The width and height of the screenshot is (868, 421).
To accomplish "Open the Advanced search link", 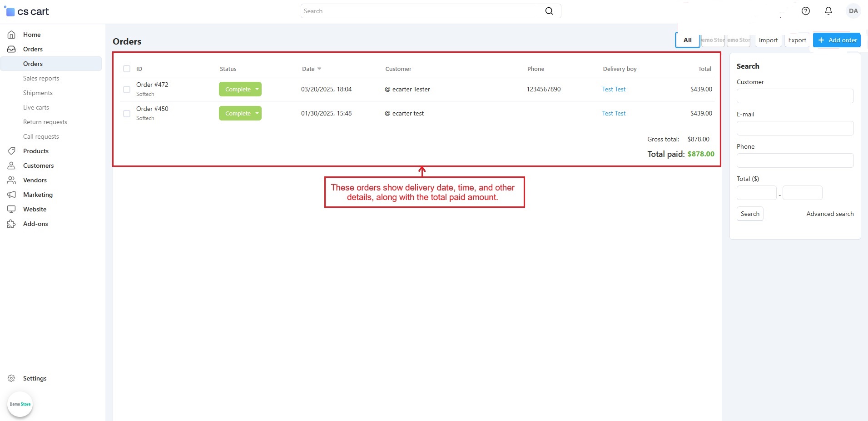I will tap(829, 214).
